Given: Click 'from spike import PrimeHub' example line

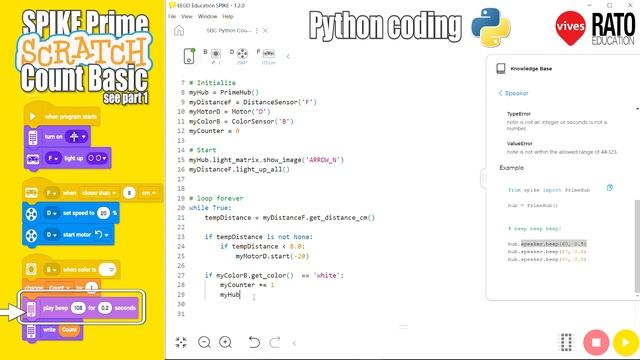Looking at the screenshot, I should click(549, 190).
